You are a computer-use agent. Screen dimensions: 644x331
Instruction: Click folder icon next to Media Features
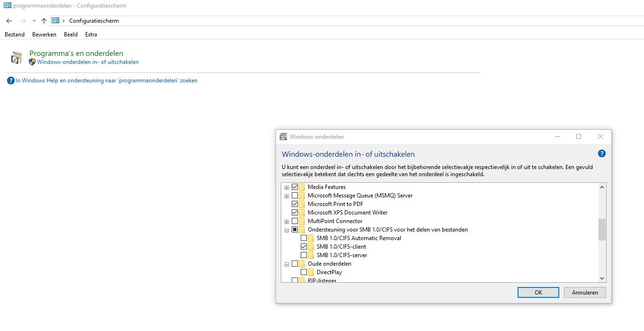[302, 187]
